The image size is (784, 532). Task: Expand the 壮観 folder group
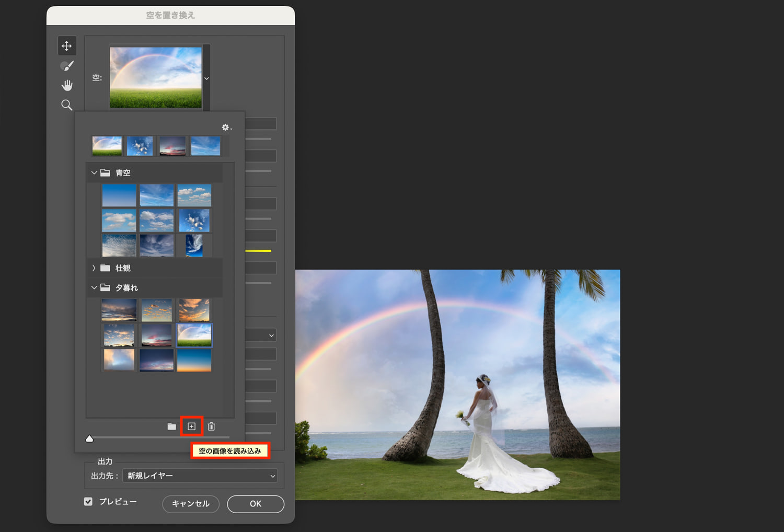pos(94,268)
